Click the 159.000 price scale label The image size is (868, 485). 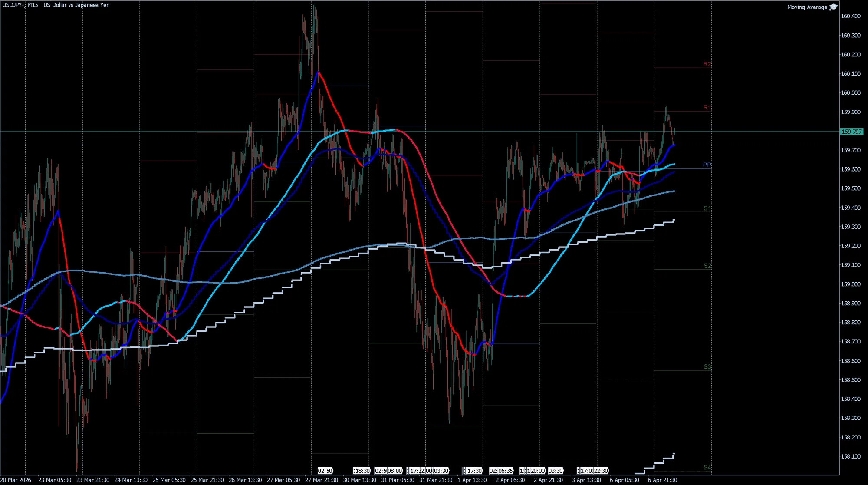[851, 284]
